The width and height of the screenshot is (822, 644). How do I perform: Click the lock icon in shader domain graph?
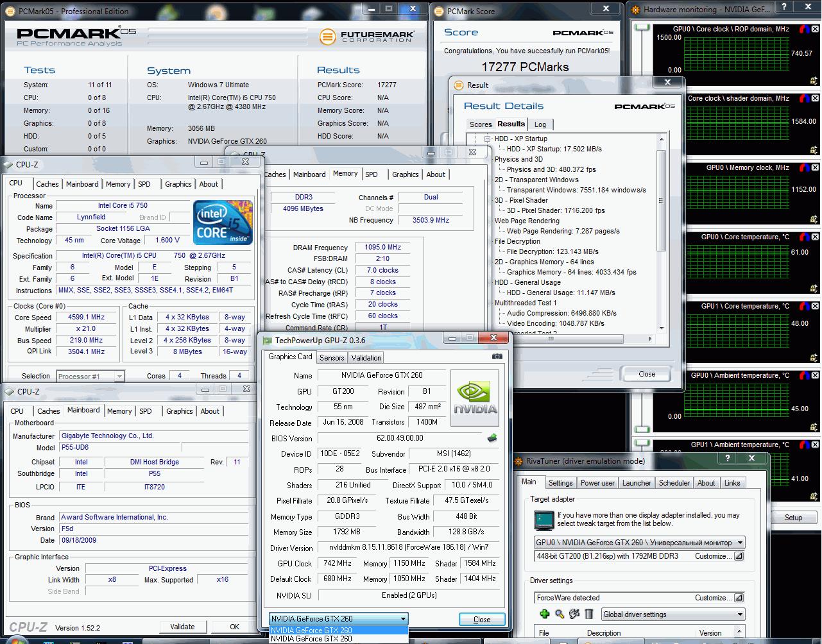click(814, 150)
